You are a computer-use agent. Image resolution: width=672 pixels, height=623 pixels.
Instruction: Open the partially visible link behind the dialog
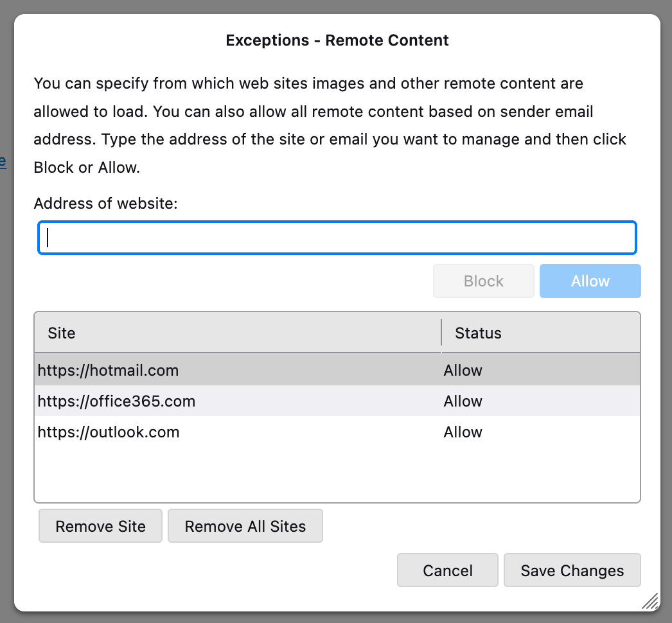coord(3,161)
